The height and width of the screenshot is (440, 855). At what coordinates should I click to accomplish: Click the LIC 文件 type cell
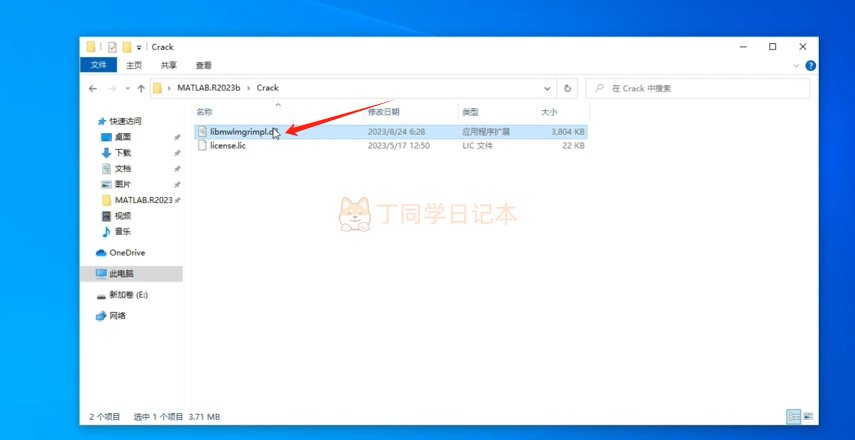click(477, 146)
